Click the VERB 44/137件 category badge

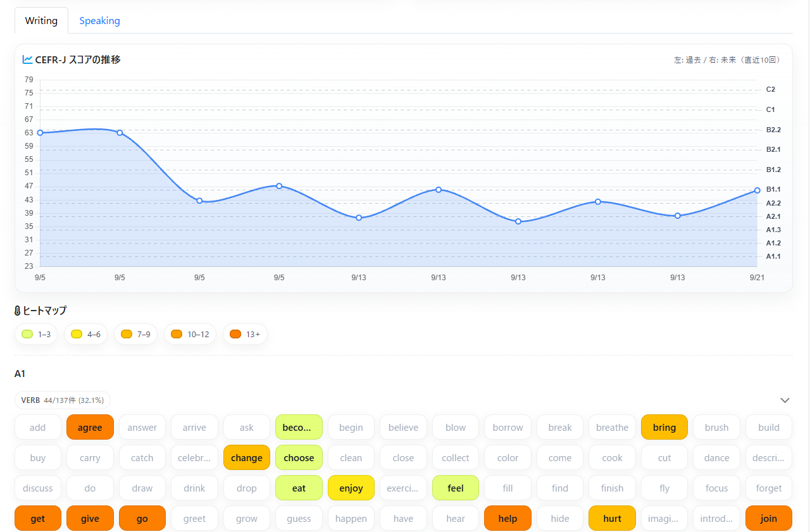click(x=63, y=400)
